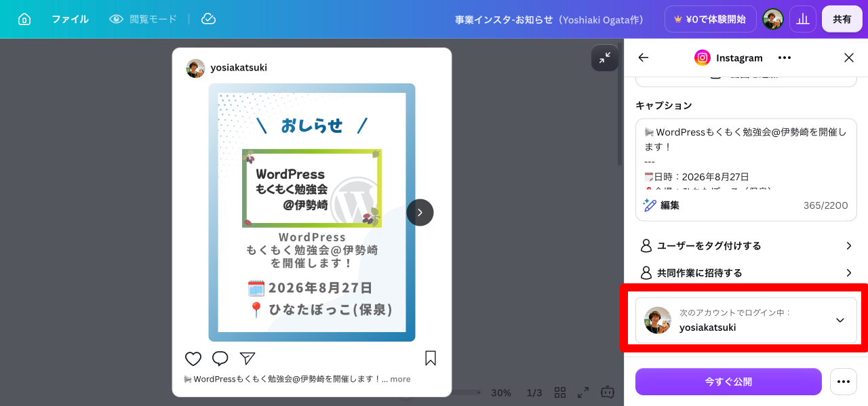Close the Instagram publish panel

coord(849,58)
